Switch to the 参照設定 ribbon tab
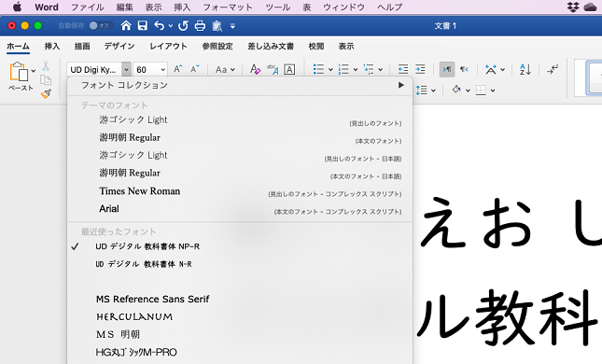602x364 pixels. (217, 46)
